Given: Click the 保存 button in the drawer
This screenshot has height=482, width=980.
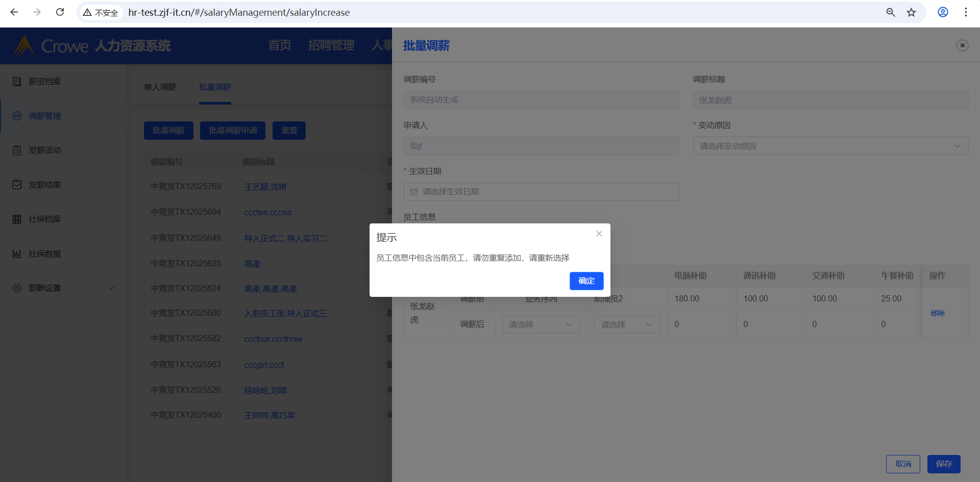Looking at the screenshot, I should click(x=944, y=464).
